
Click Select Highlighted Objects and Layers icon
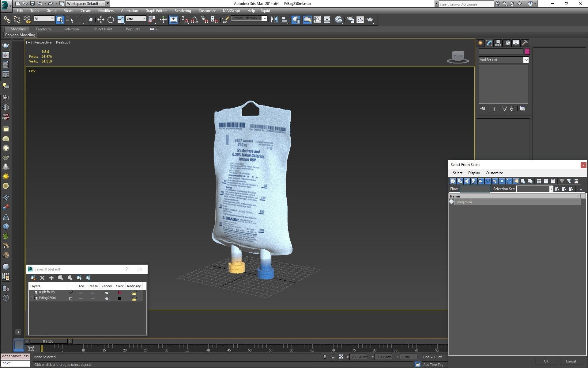61,278
